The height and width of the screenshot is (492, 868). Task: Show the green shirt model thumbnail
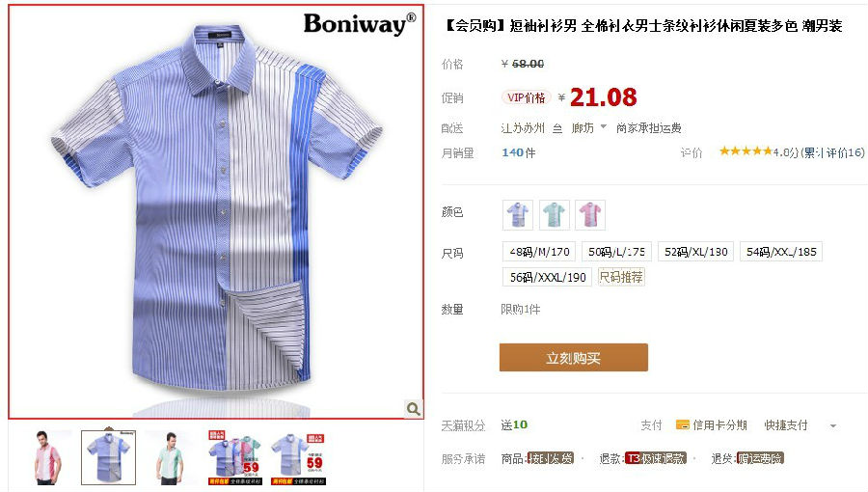(171, 457)
